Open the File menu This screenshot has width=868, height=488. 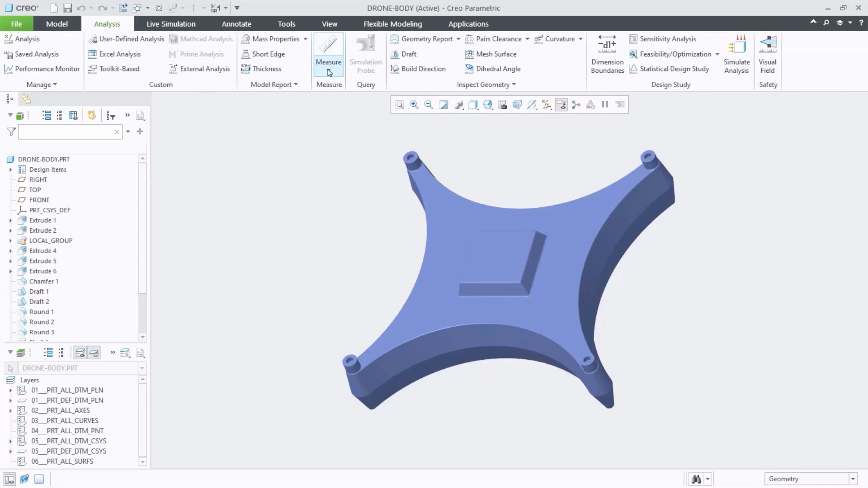tap(16, 24)
